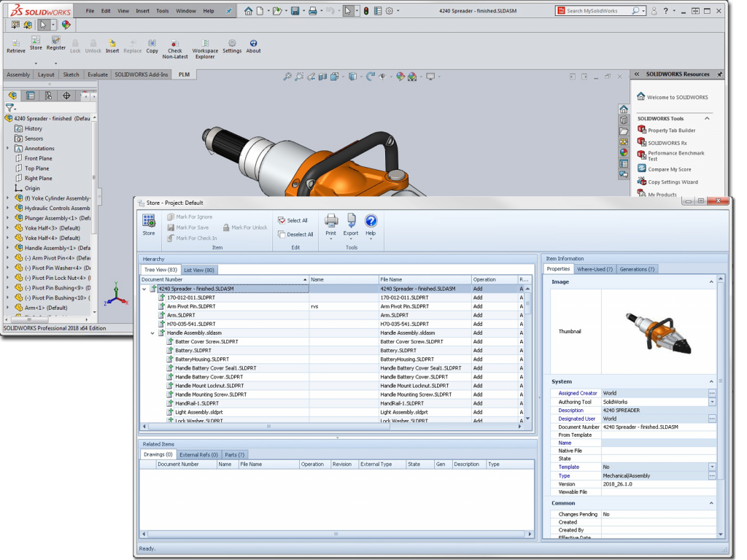Collapse the Common section in Properties
Image resolution: width=747 pixels, height=560 pixels.
[711, 503]
